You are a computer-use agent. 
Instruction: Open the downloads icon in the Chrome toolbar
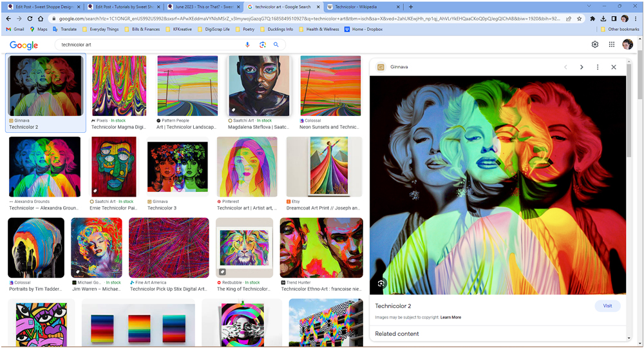pyautogui.click(x=603, y=19)
